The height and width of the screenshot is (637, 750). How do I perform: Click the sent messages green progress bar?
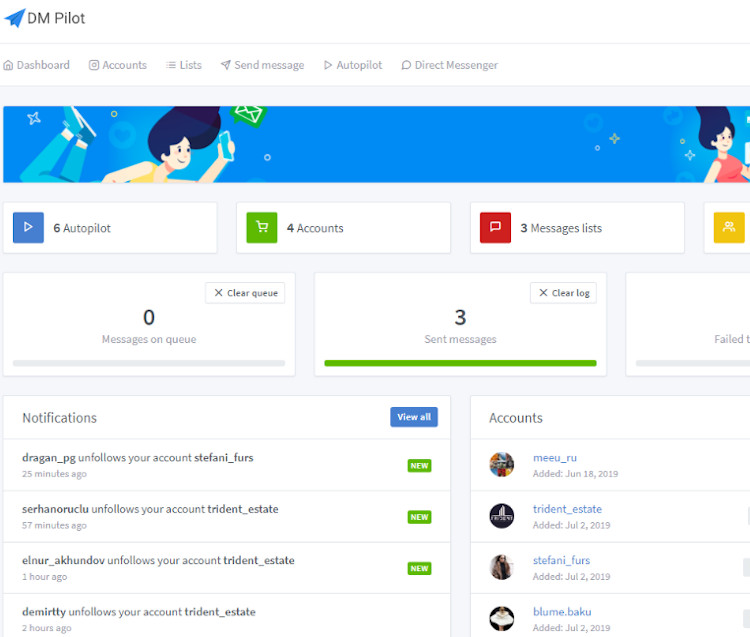coord(460,363)
